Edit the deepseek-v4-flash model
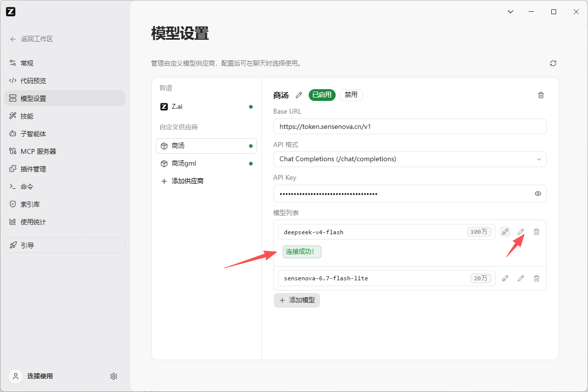 [x=521, y=232]
